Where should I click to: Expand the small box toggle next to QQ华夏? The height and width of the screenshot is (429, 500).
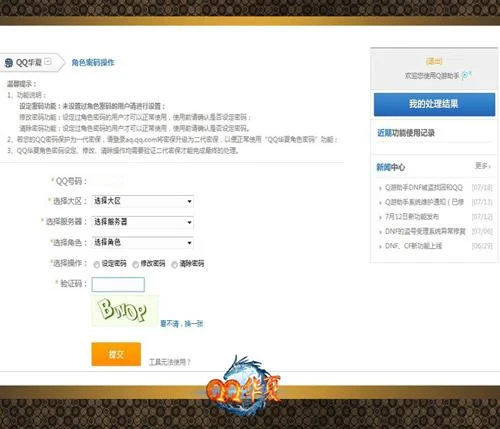coord(48,62)
